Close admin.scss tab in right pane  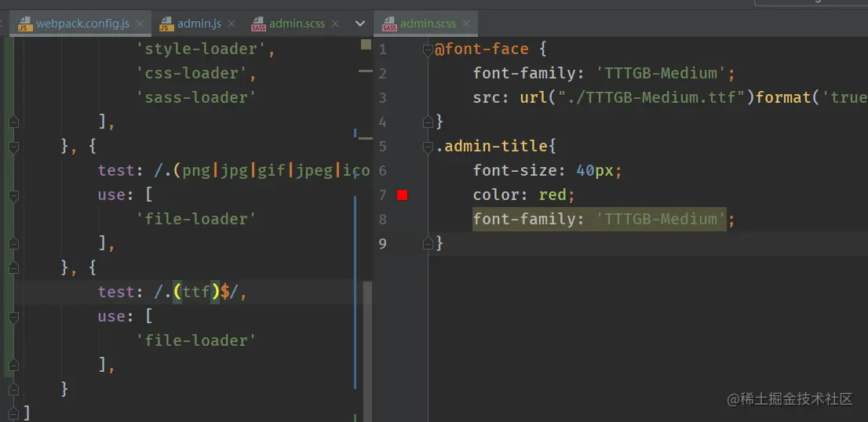(x=466, y=24)
